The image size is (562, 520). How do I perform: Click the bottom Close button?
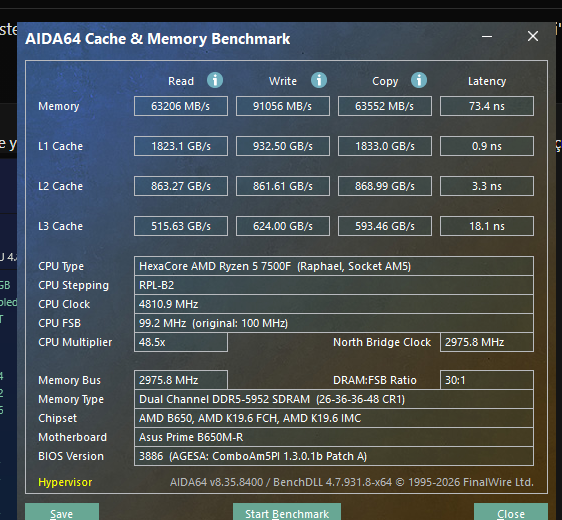tap(511, 512)
